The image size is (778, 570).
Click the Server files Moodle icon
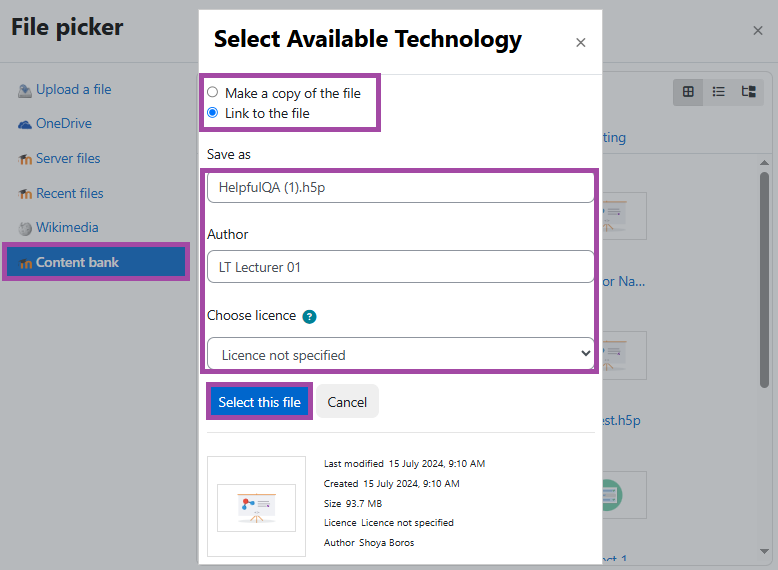click(x=25, y=160)
